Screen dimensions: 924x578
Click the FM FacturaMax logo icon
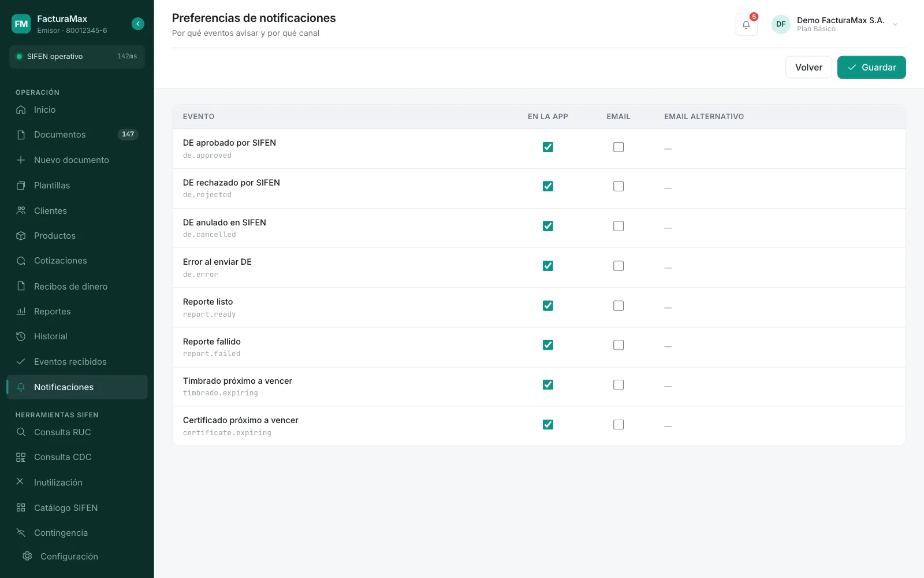tap(21, 24)
